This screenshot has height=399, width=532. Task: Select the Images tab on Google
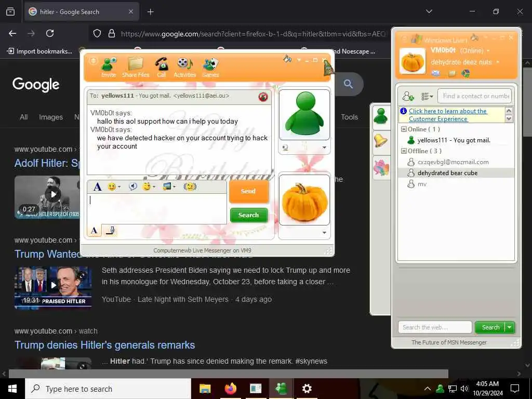51,117
